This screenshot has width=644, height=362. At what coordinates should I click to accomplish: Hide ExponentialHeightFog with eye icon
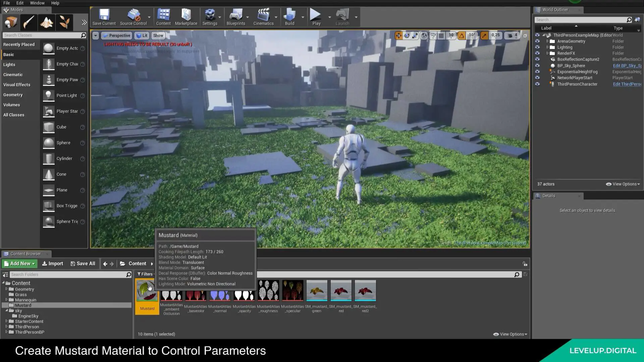pyautogui.click(x=537, y=72)
